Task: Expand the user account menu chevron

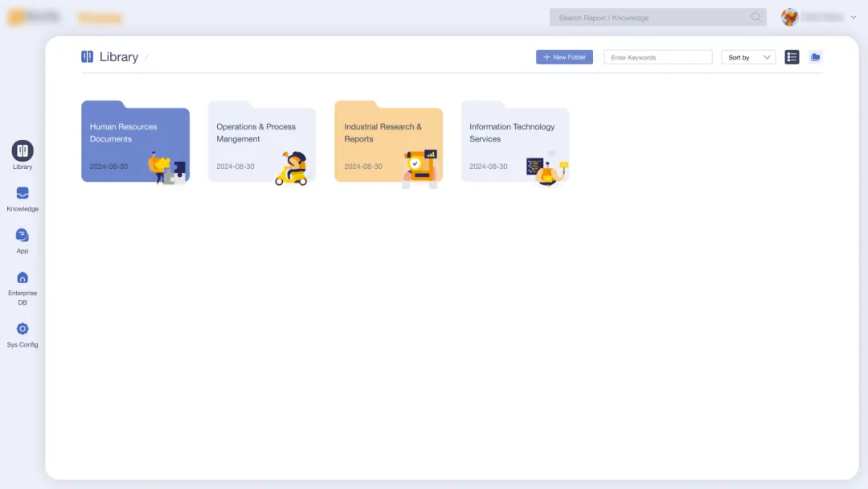Action: pyautogui.click(x=854, y=17)
